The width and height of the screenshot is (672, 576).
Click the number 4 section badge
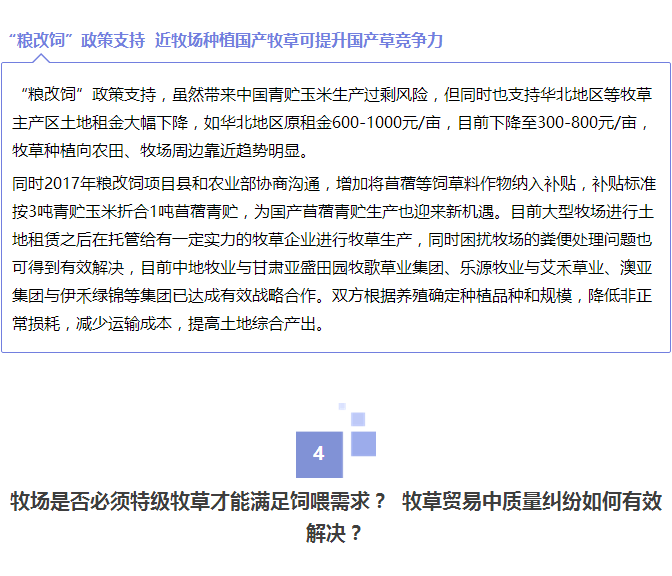coord(319,454)
